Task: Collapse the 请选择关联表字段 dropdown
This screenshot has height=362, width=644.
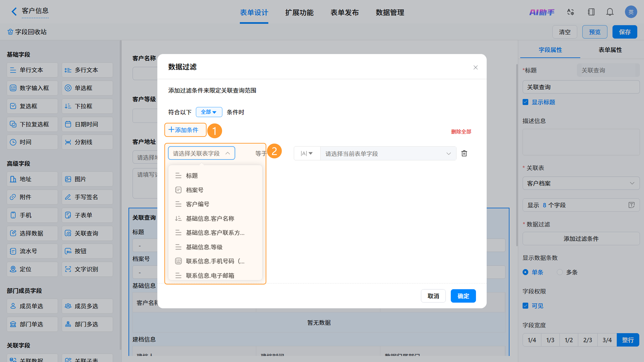Action: pos(201,153)
